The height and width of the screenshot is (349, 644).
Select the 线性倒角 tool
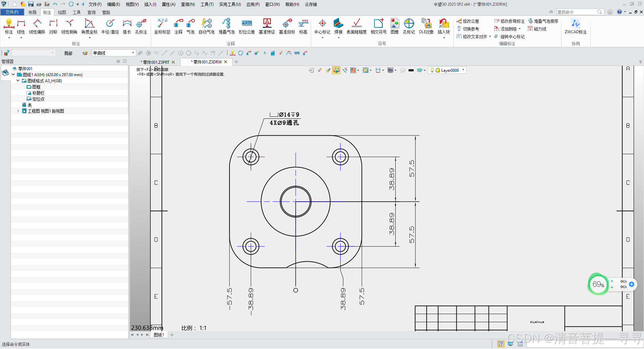[69, 27]
